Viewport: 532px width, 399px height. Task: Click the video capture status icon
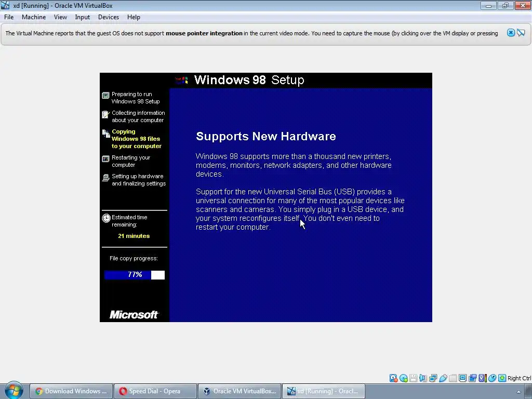[x=472, y=378]
